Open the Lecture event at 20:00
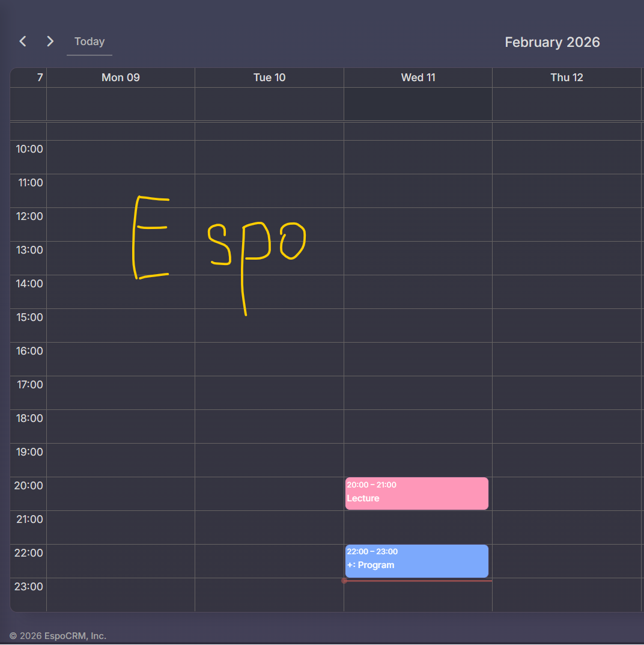 click(417, 493)
